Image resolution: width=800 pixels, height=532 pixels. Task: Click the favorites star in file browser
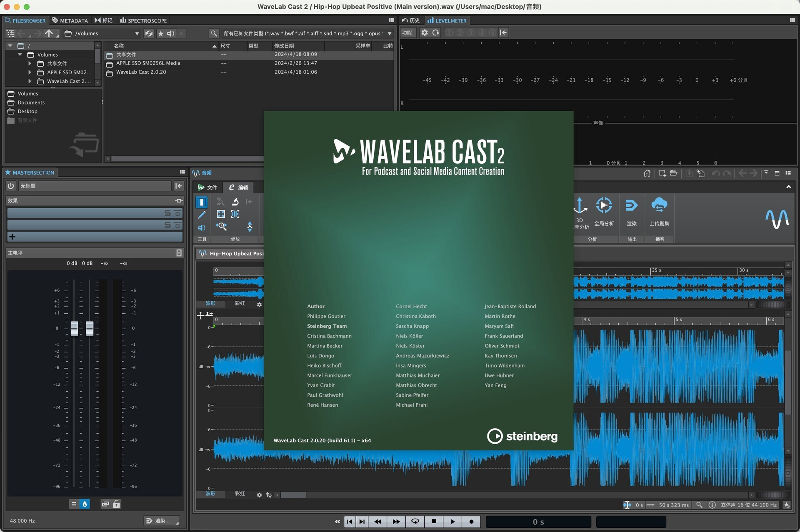coord(160,33)
